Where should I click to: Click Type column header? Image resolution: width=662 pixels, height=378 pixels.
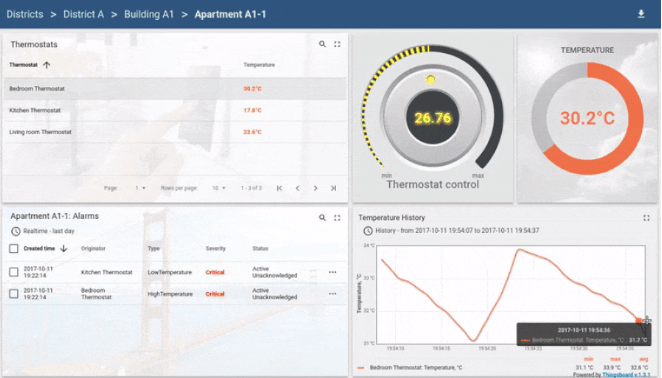point(154,248)
